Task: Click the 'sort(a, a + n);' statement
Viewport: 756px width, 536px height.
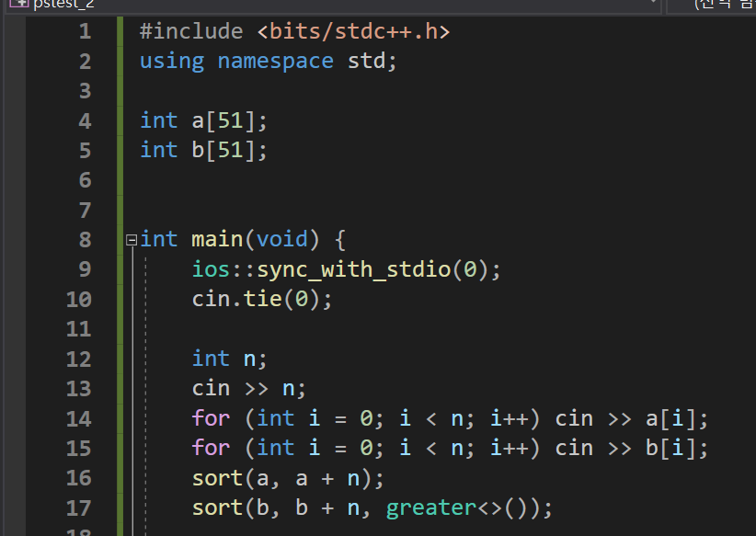Action: [288, 479]
